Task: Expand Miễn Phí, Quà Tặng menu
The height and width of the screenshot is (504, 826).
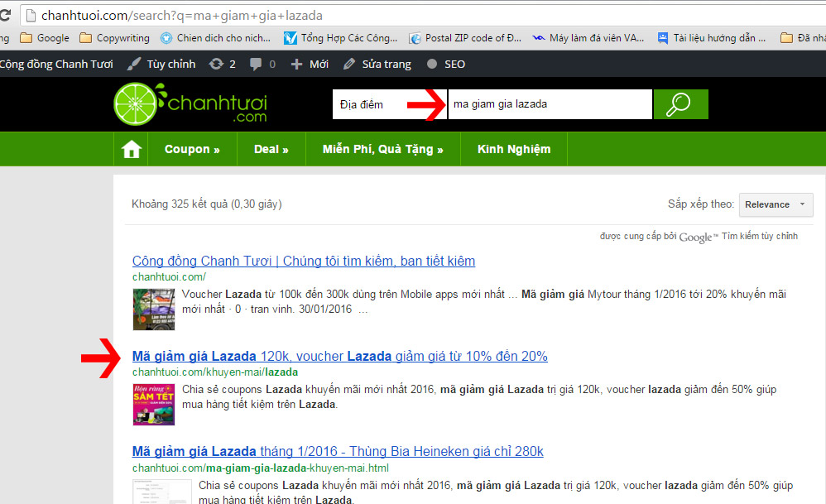Action: [x=382, y=149]
